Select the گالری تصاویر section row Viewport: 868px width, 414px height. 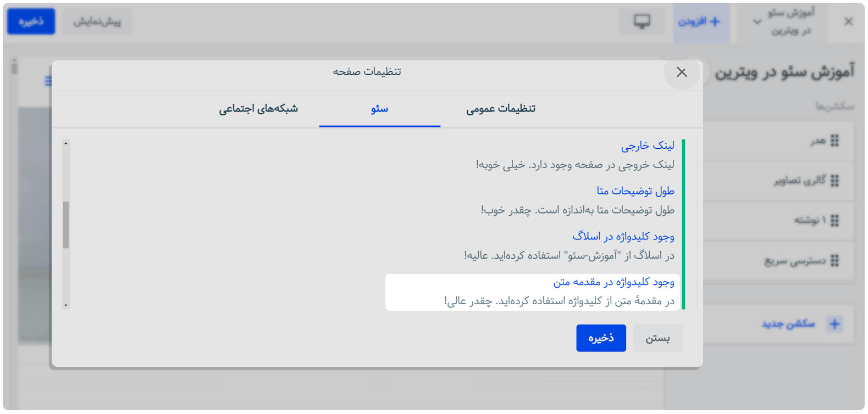pyautogui.click(x=778, y=181)
